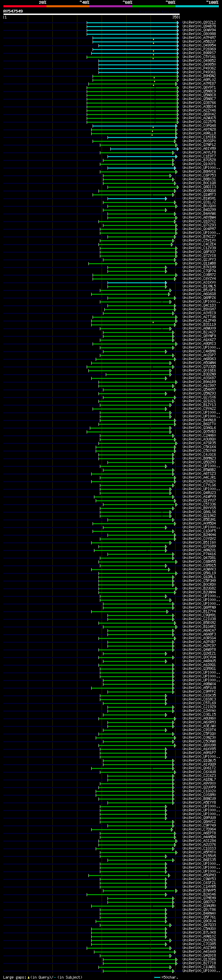
Task: Open hit UniRef100_O80988
Action: (199, 34)
